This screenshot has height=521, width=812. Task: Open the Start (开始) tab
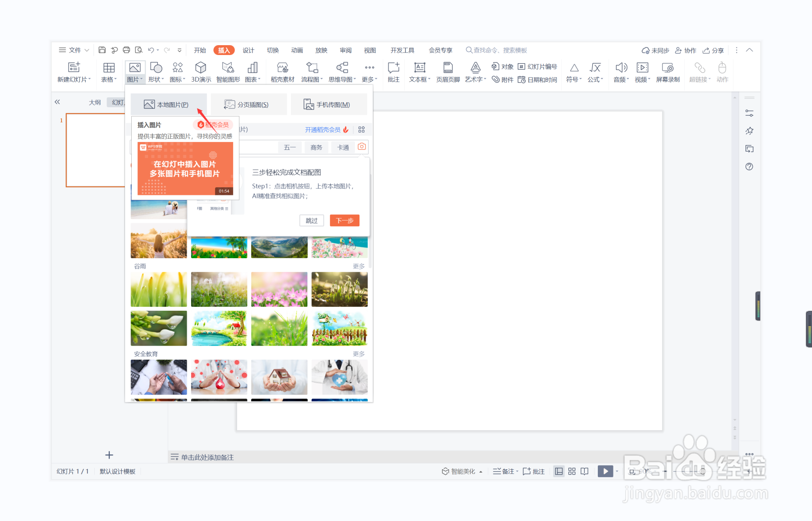pyautogui.click(x=200, y=50)
